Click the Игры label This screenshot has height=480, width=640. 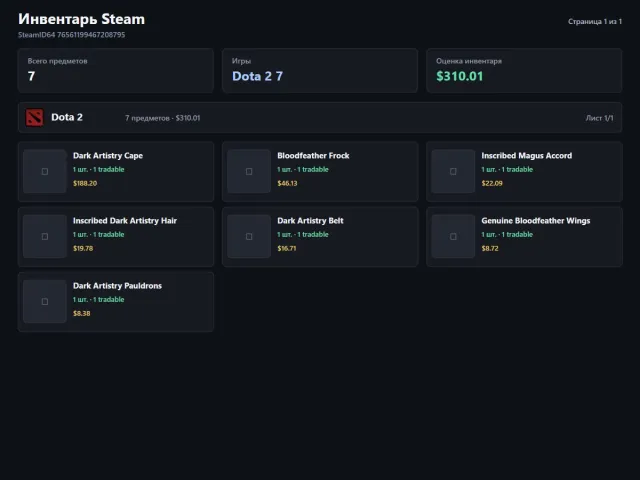point(241,61)
